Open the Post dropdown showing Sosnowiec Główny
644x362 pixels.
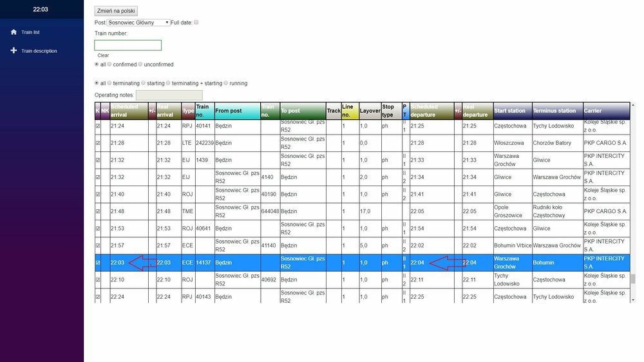[x=138, y=23]
